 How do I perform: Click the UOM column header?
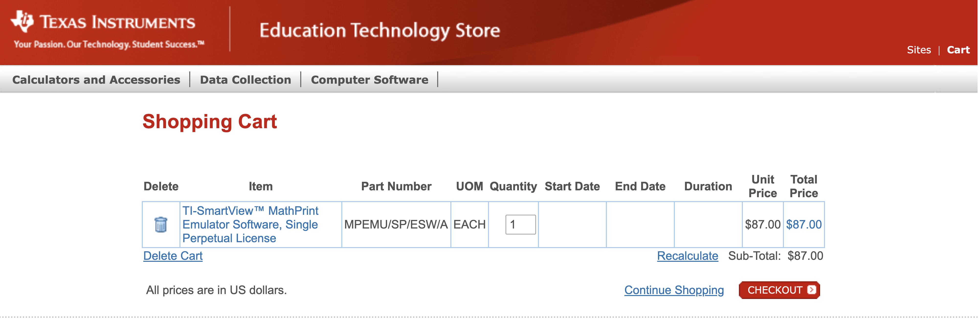pyautogui.click(x=469, y=186)
